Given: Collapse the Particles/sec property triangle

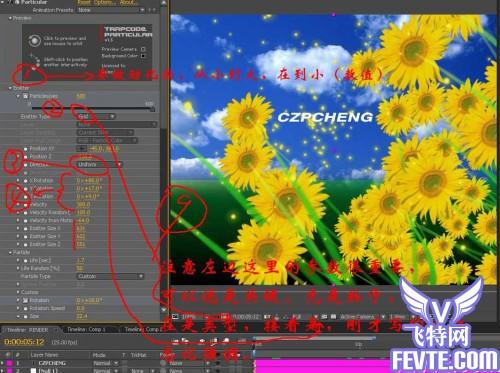Looking at the screenshot, I should pos(18,96).
